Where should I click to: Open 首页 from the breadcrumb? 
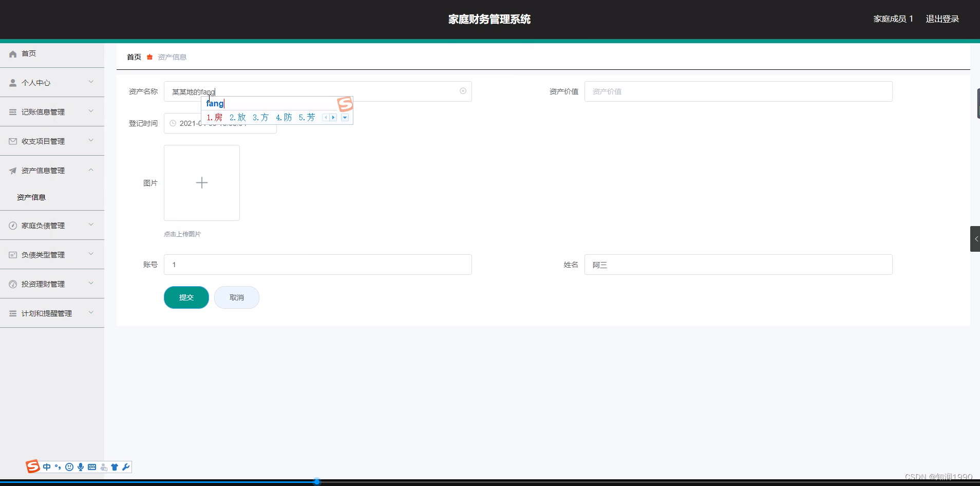pos(133,57)
